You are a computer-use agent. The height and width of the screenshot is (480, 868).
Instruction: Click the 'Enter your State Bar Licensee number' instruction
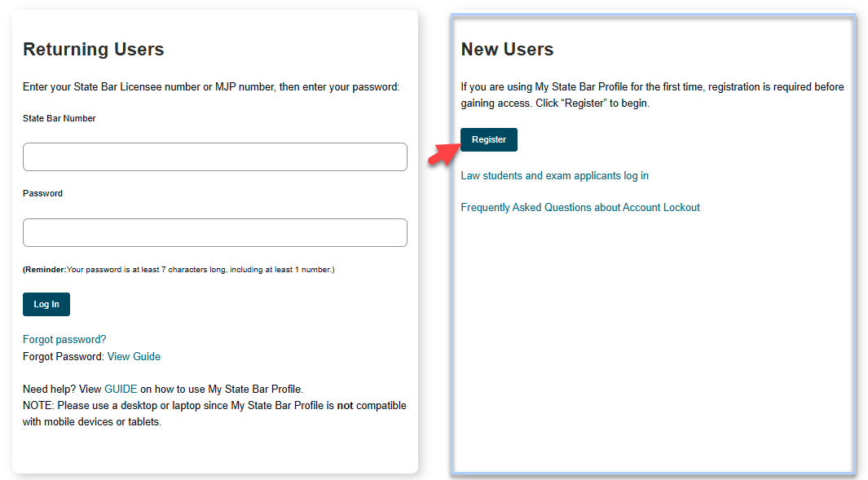[x=211, y=87]
